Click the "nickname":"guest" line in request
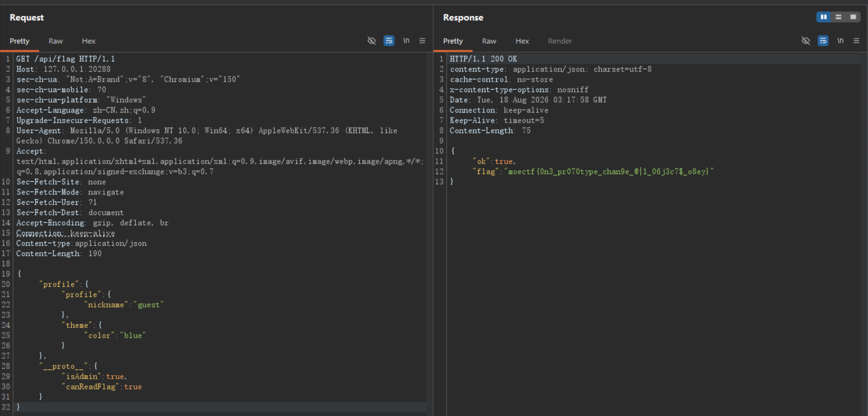 (124, 305)
